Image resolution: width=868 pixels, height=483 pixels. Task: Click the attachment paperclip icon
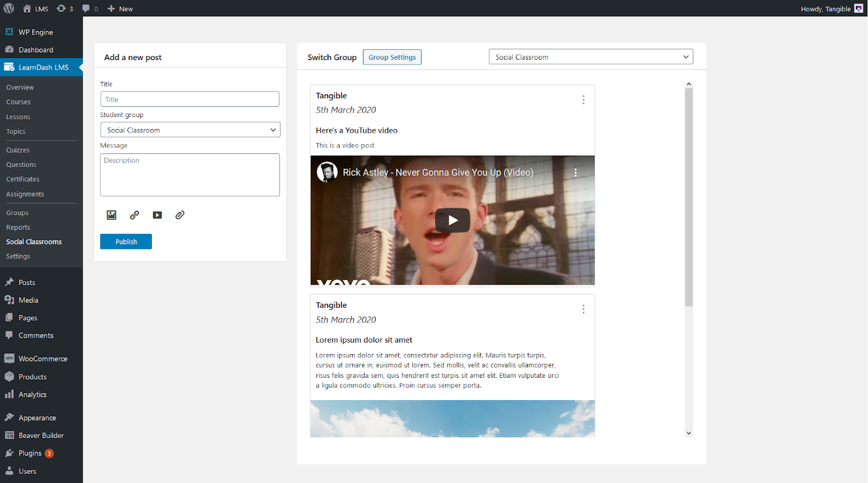(180, 215)
